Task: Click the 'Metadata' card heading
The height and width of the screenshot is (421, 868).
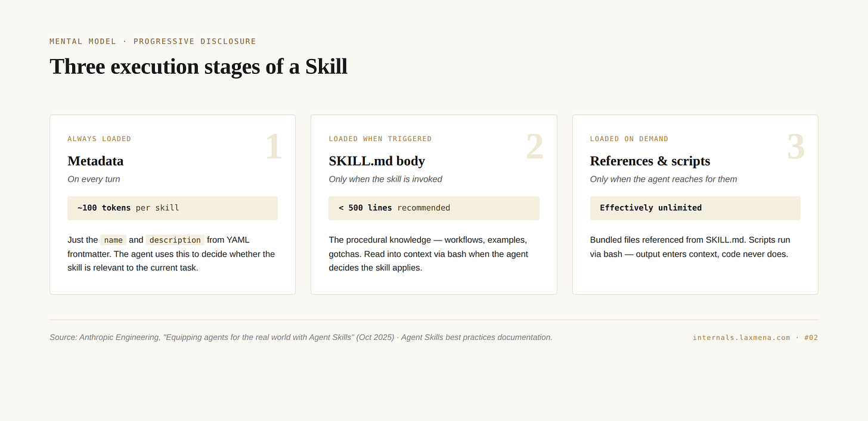Action: pos(95,161)
